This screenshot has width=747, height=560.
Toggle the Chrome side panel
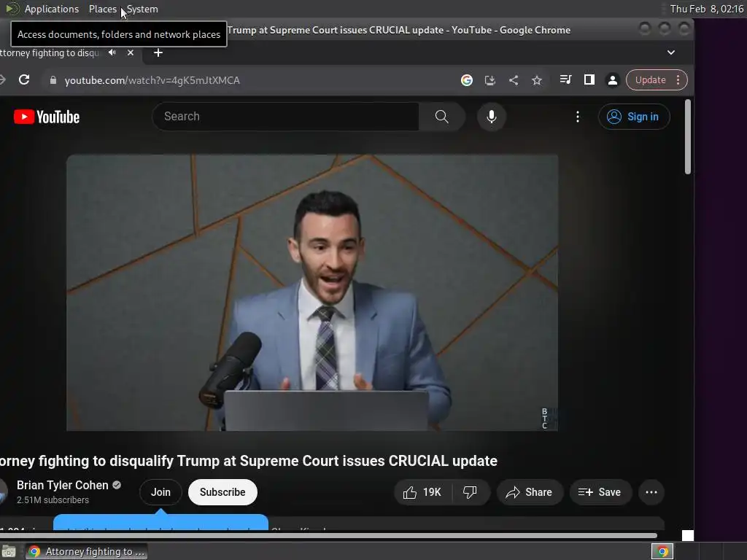pyautogui.click(x=589, y=79)
